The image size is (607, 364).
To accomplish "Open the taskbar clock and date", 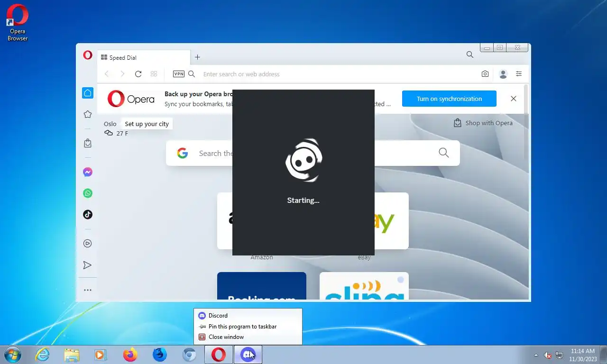I will tap(582, 355).
